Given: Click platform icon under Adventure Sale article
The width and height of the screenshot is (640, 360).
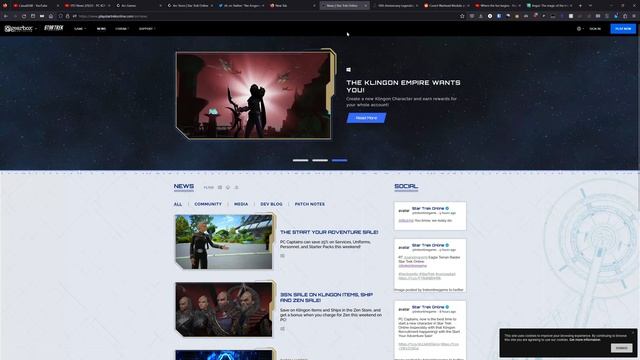Looking at the screenshot, I should click(282, 256).
